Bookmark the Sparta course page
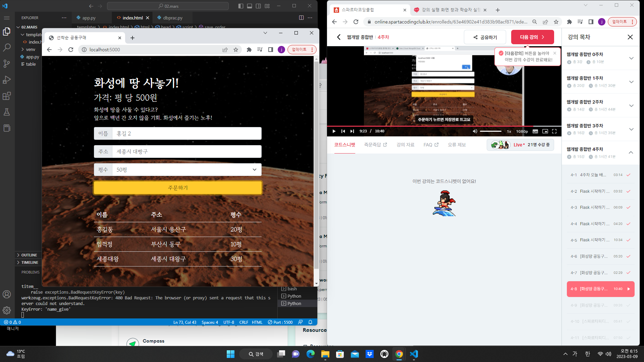Image resolution: width=644 pixels, height=362 pixels. coord(556,22)
